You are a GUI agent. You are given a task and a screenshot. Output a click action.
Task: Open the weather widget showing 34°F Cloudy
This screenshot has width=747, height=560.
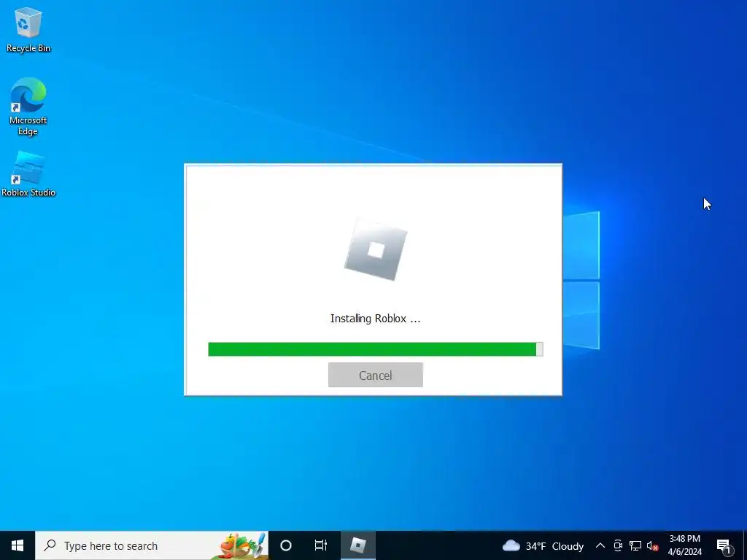tap(543, 545)
